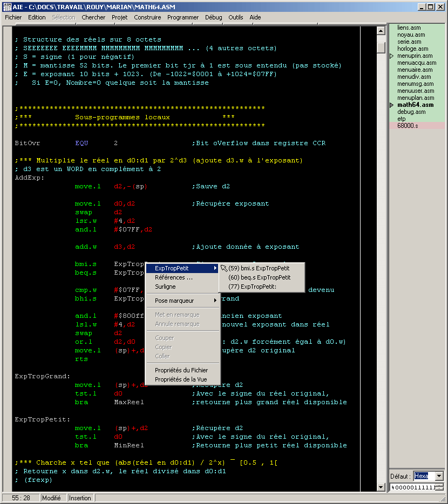
Task: Select Propriétés de la Vue
Action: click(182, 379)
